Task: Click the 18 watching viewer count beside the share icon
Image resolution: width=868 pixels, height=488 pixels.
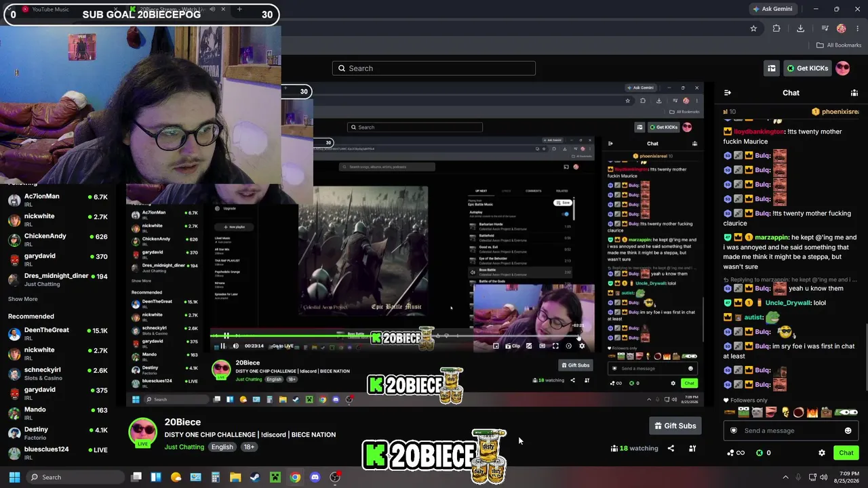Action: tap(635, 448)
